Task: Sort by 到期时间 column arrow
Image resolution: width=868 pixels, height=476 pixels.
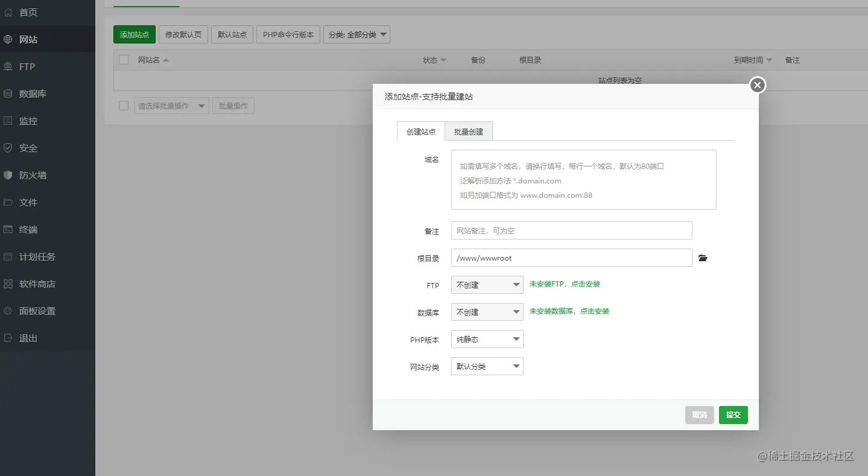Action: (x=769, y=60)
